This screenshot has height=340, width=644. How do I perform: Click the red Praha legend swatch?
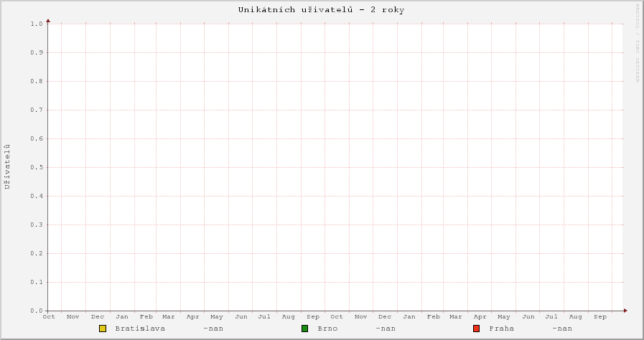pos(476,329)
